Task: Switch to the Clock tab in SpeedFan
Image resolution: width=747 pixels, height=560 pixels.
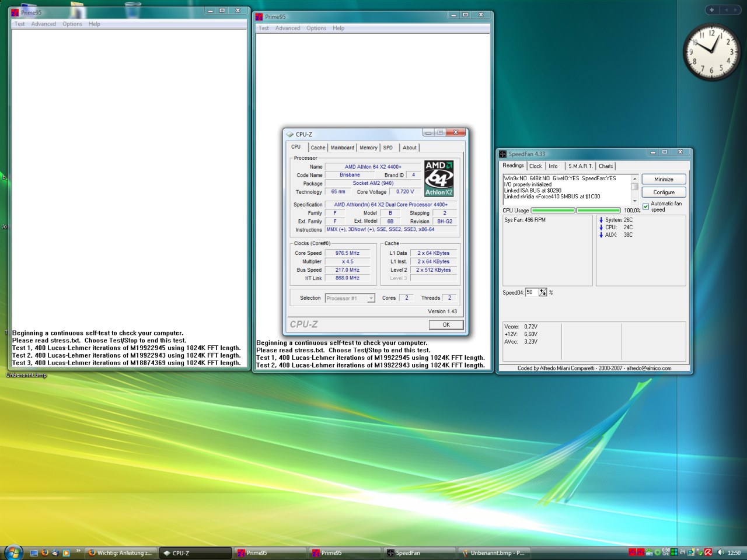Action: 536,166
